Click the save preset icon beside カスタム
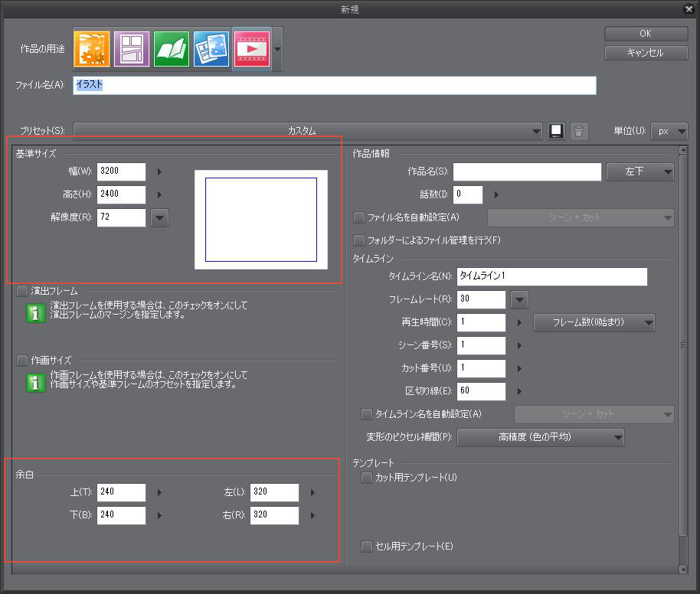The height and width of the screenshot is (594, 700). pyautogui.click(x=557, y=131)
